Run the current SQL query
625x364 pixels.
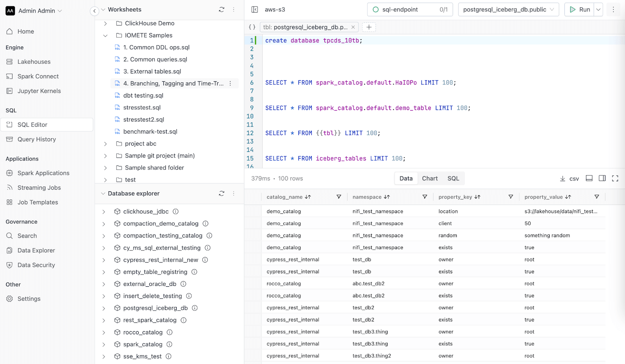coord(579,9)
